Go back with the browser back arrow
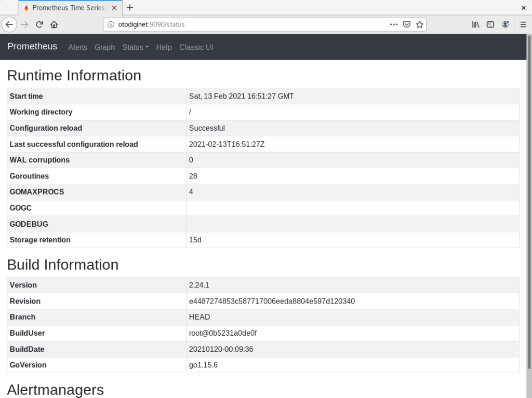Screen dimensions: 532x398 coord(9,24)
